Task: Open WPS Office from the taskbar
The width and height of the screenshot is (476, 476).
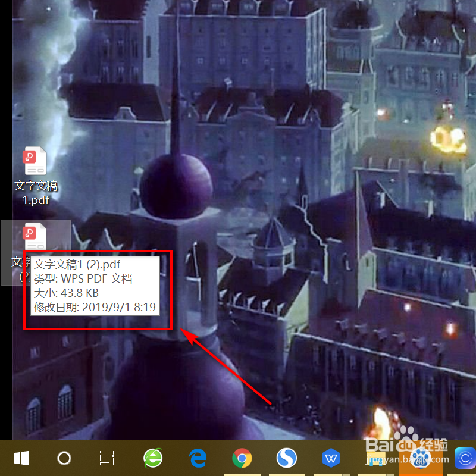Action: point(331,458)
